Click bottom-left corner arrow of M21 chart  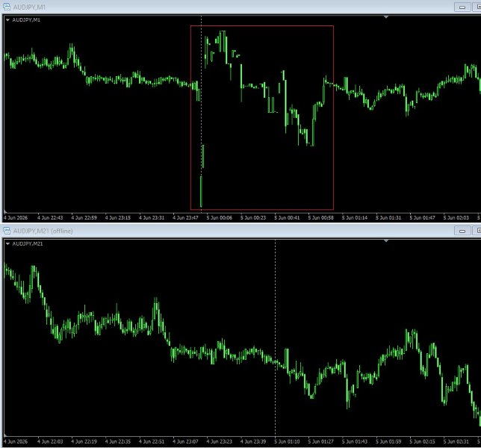[5, 435]
